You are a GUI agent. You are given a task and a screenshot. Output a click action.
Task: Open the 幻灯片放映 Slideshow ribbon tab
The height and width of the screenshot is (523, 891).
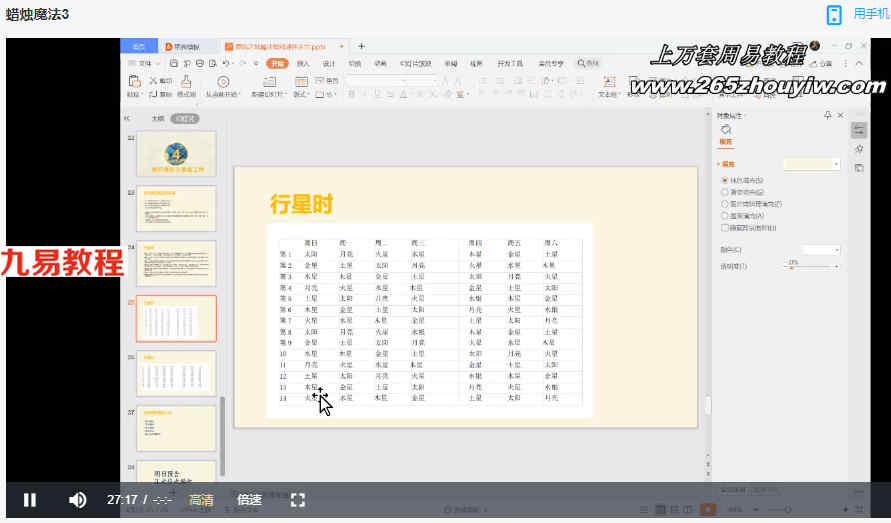415,64
